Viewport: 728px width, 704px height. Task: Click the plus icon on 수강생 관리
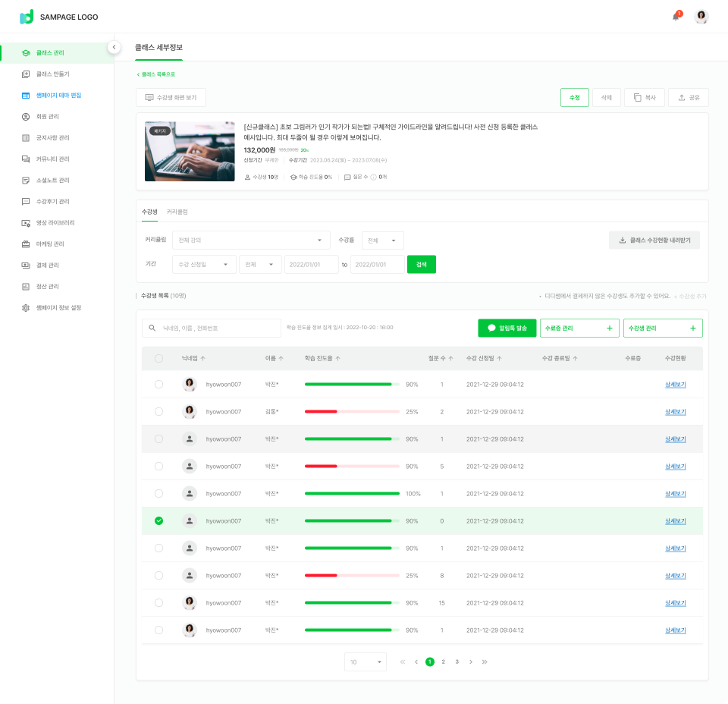(x=693, y=328)
